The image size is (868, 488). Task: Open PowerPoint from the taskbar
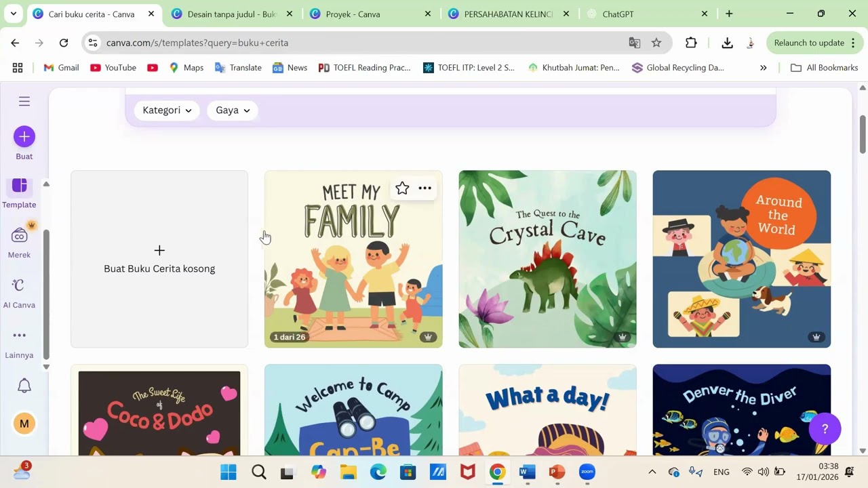click(x=557, y=472)
